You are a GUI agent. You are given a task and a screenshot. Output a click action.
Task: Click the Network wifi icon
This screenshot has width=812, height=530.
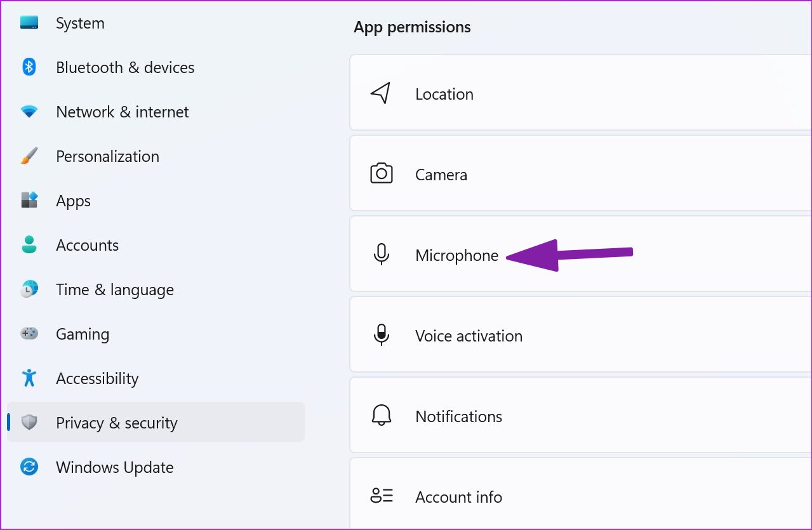click(x=29, y=112)
